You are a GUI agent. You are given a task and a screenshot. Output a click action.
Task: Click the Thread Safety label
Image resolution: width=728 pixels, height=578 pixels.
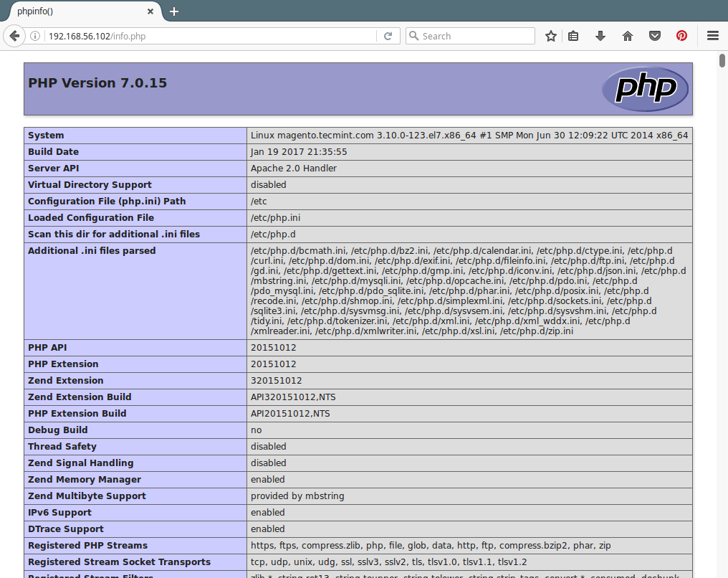click(x=62, y=447)
